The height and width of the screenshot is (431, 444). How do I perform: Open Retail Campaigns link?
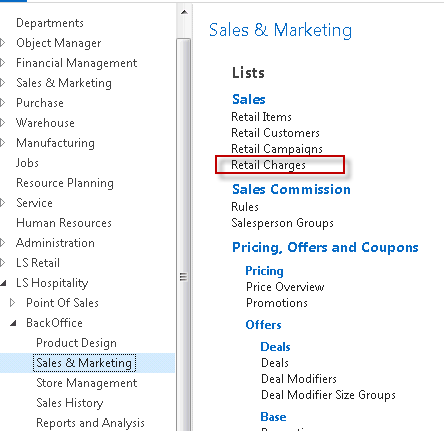click(x=277, y=149)
